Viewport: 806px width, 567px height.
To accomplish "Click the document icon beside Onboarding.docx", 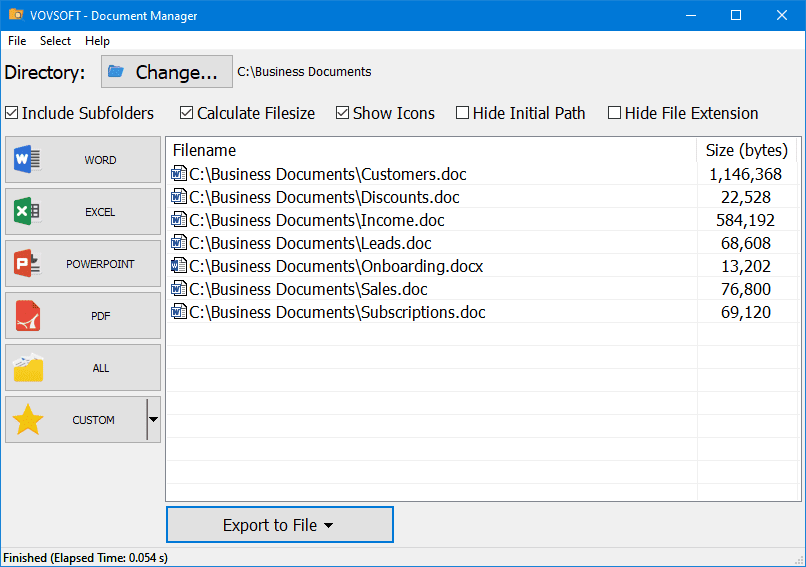I will coord(179,267).
